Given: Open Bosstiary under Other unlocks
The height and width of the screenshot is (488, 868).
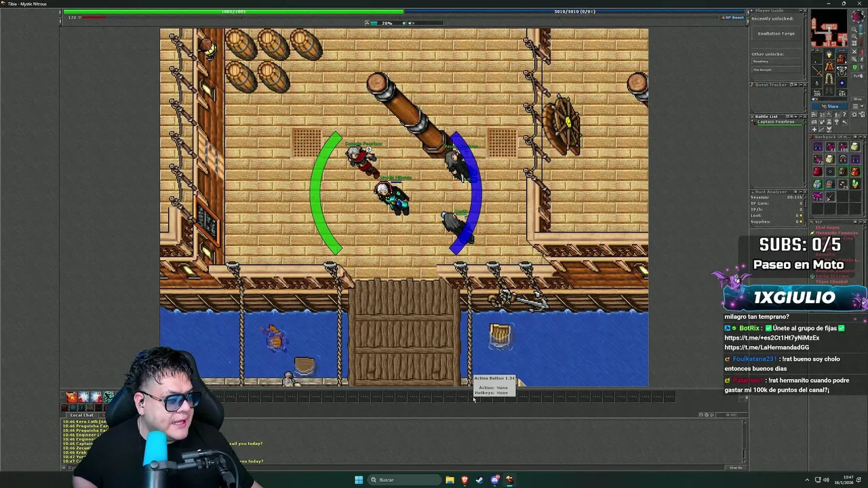Looking at the screenshot, I should pyautogui.click(x=776, y=61).
